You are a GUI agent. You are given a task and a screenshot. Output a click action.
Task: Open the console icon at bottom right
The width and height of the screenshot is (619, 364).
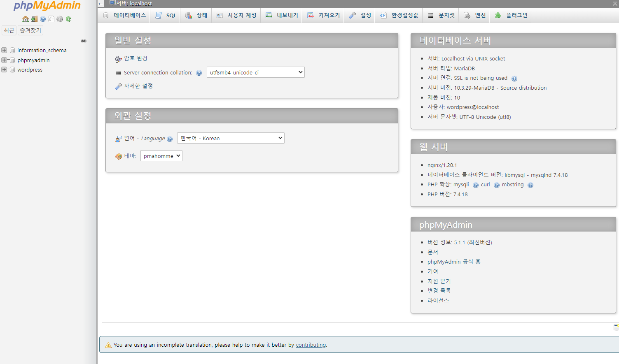tap(616, 327)
